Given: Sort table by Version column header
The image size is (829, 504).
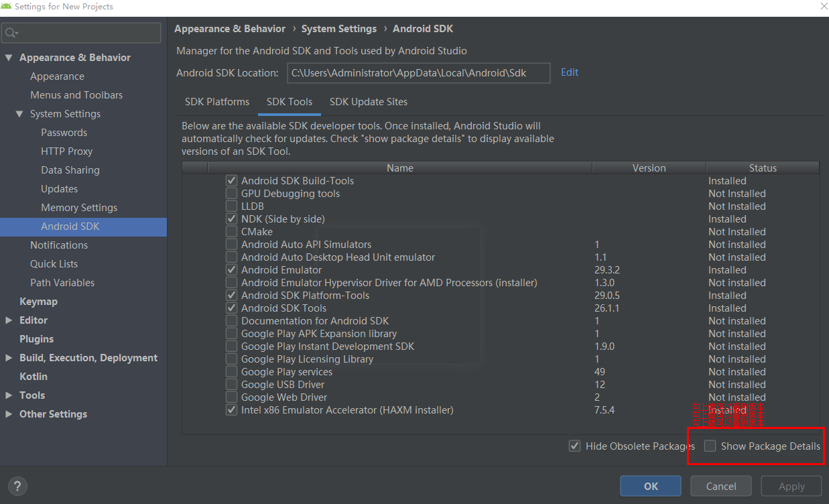Looking at the screenshot, I should (x=649, y=168).
